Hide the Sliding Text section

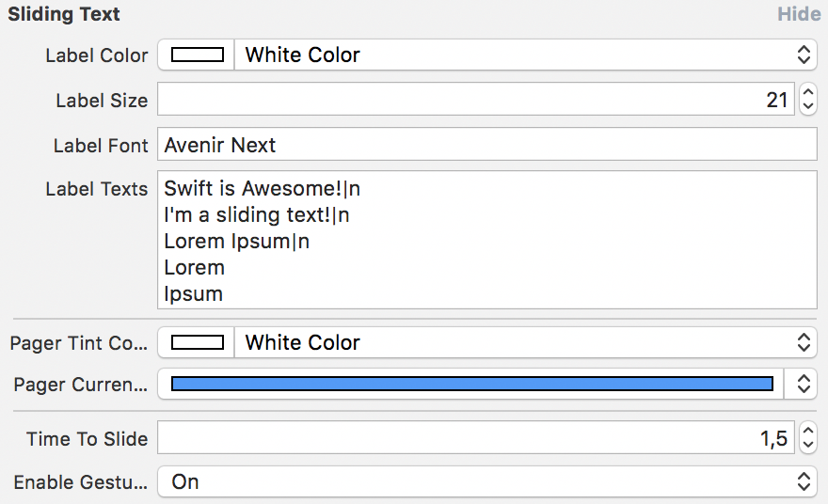point(798,15)
